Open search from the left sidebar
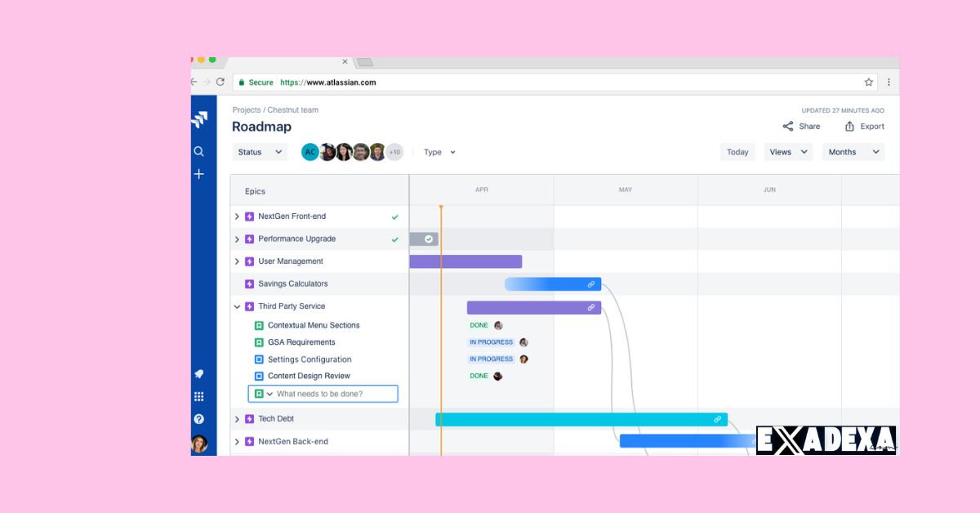 (198, 150)
